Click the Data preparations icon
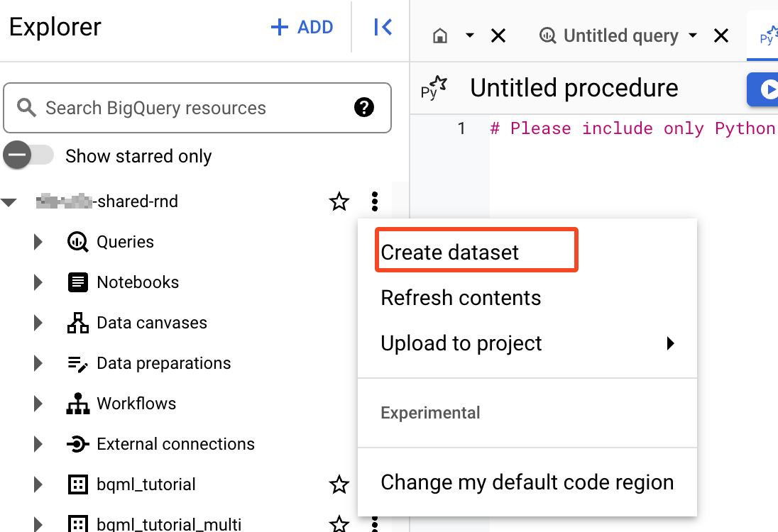 click(x=77, y=362)
